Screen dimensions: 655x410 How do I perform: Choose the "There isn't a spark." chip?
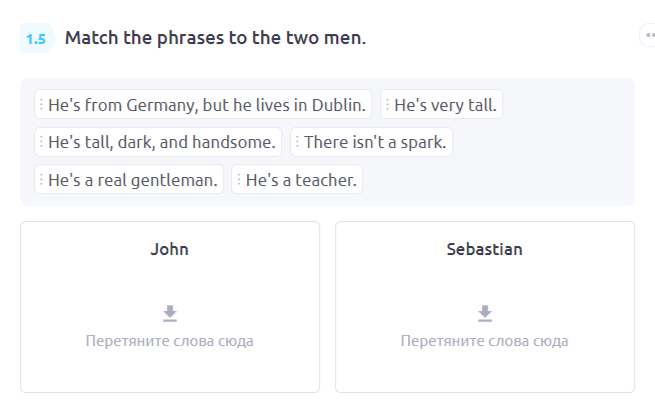click(375, 142)
